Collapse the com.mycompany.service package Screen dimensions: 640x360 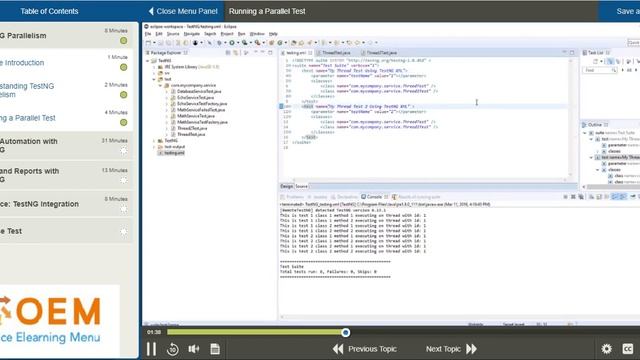[x=160, y=85]
